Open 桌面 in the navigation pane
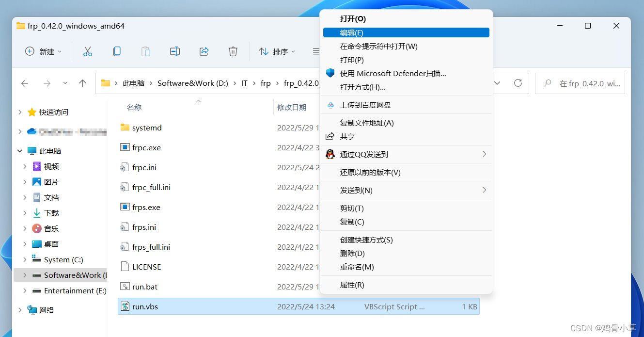This screenshot has height=337, width=644. 51,244
